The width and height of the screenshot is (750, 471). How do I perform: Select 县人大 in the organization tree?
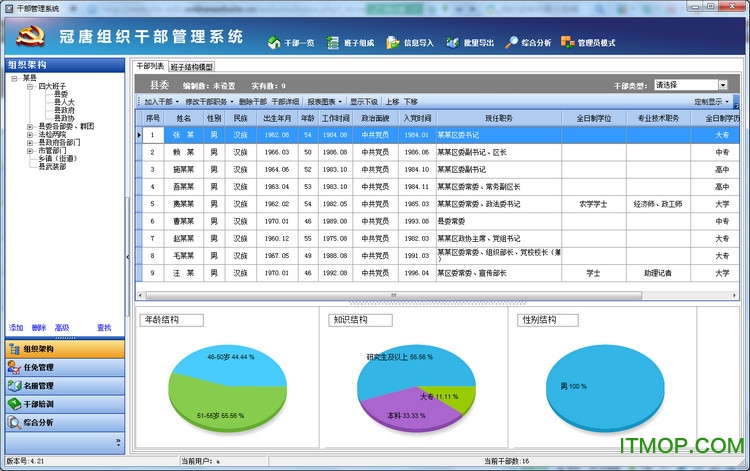coord(64,102)
